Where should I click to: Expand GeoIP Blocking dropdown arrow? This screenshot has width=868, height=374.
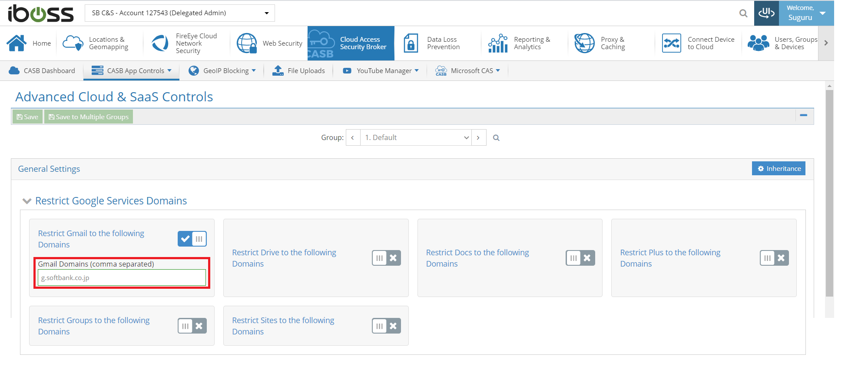[x=254, y=70]
